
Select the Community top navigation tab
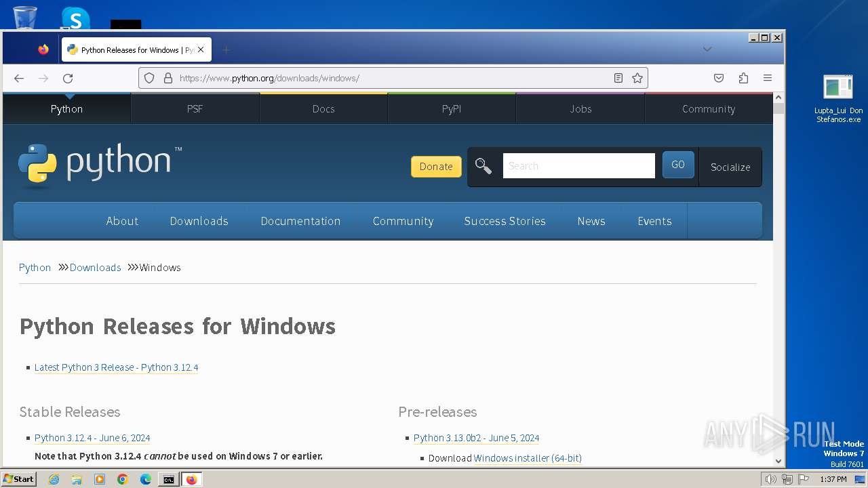click(x=709, y=108)
